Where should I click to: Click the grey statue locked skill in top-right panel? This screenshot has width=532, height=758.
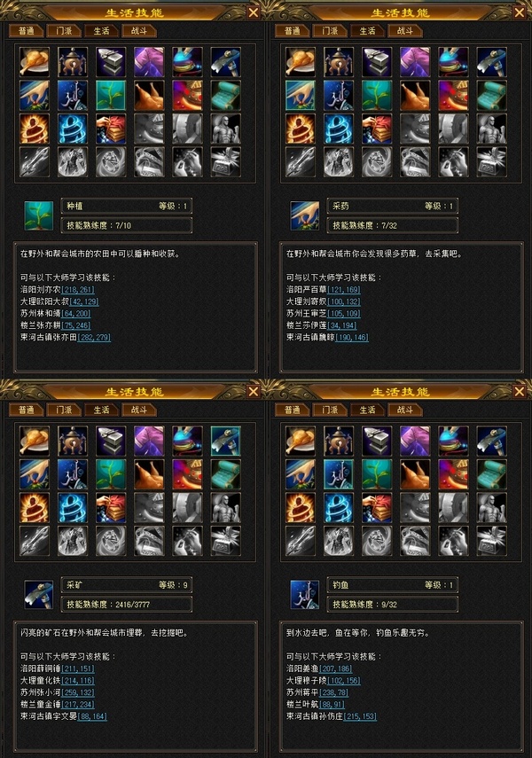click(x=491, y=129)
